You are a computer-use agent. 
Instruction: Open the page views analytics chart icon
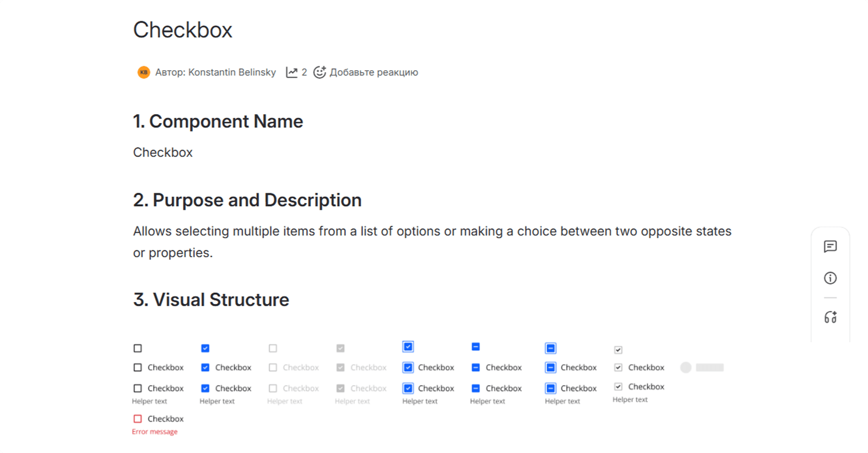point(292,72)
